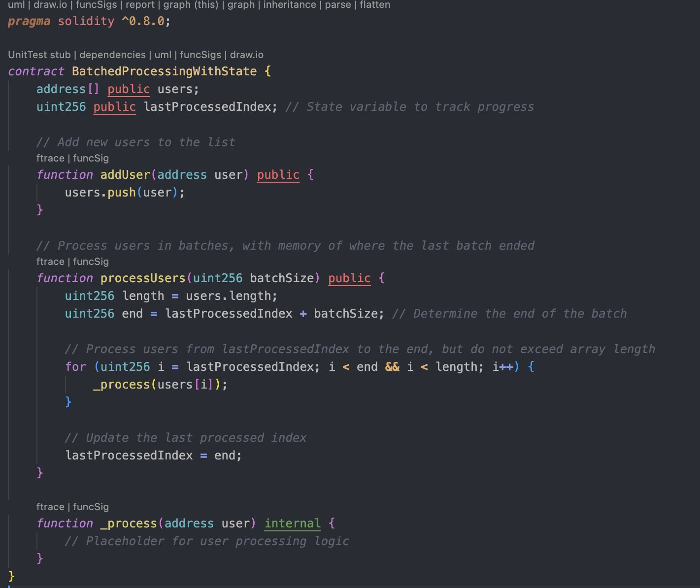This screenshot has width=700, height=588.
Task: Select the 'internal' visibility keyword
Action: pyautogui.click(x=293, y=523)
